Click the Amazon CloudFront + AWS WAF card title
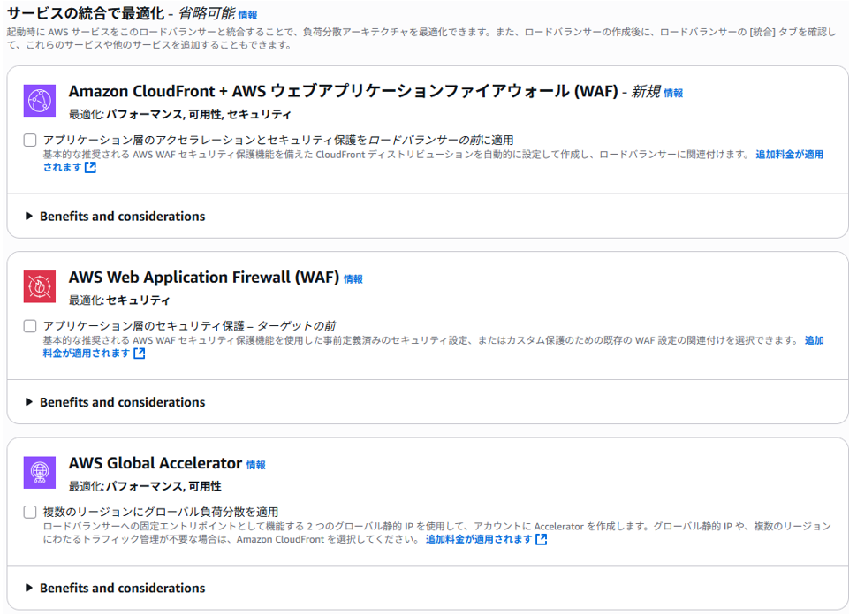The image size is (857, 616). click(x=343, y=91)
